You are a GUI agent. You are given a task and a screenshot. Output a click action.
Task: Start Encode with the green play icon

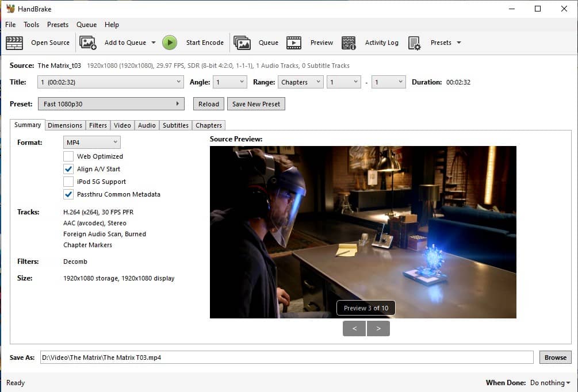point(170,43)
